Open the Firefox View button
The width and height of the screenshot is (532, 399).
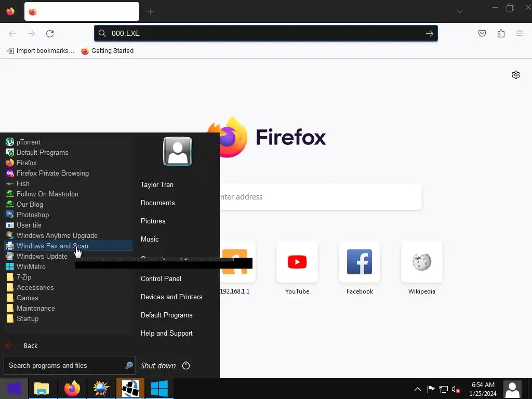click(x=10, y=11)
